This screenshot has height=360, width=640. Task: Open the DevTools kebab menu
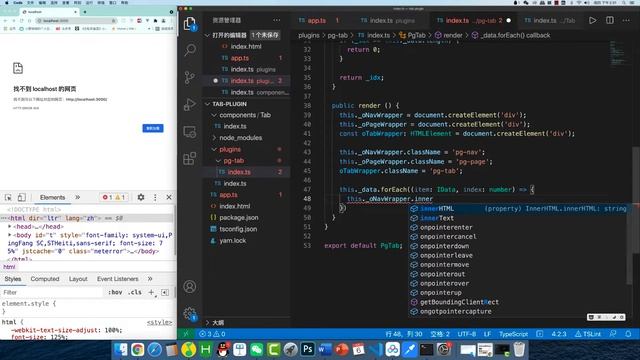[155, 198]
